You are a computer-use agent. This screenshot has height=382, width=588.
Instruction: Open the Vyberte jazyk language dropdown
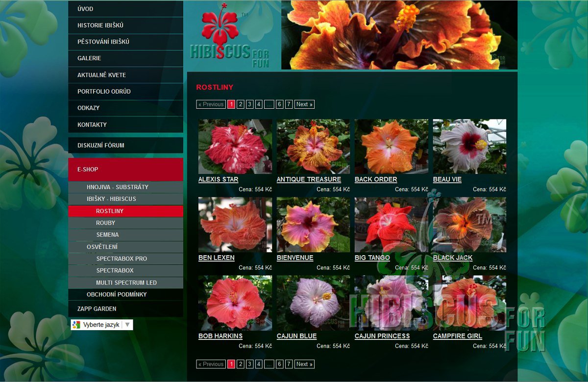(102, 325)
